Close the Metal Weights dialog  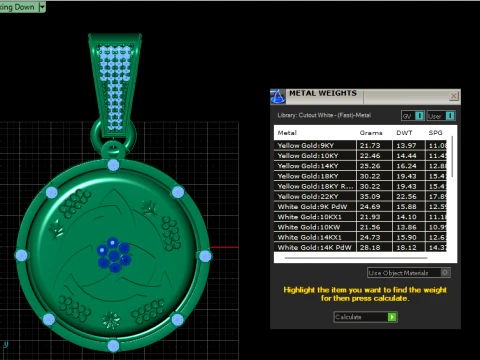tap(454, 96)
